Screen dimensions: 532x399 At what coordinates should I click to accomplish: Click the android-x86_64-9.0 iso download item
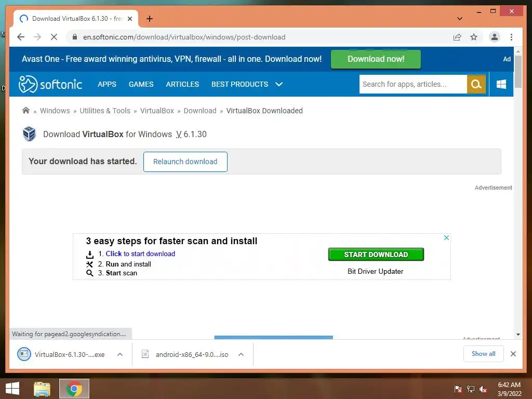coord(193,354)
